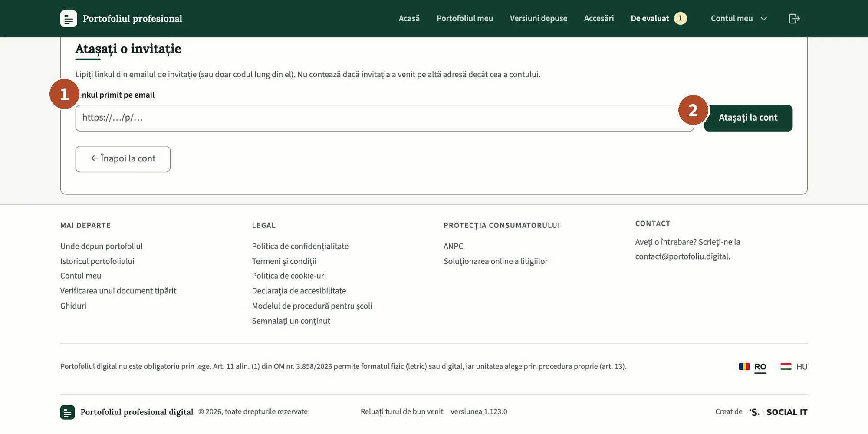
Task: Click Semnalați un conținut link
Action: (x=291, y=321)
